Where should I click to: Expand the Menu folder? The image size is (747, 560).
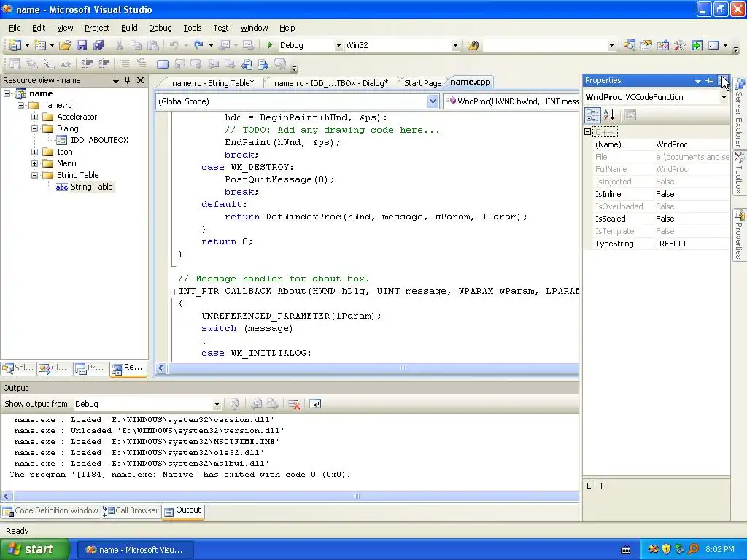35,163
